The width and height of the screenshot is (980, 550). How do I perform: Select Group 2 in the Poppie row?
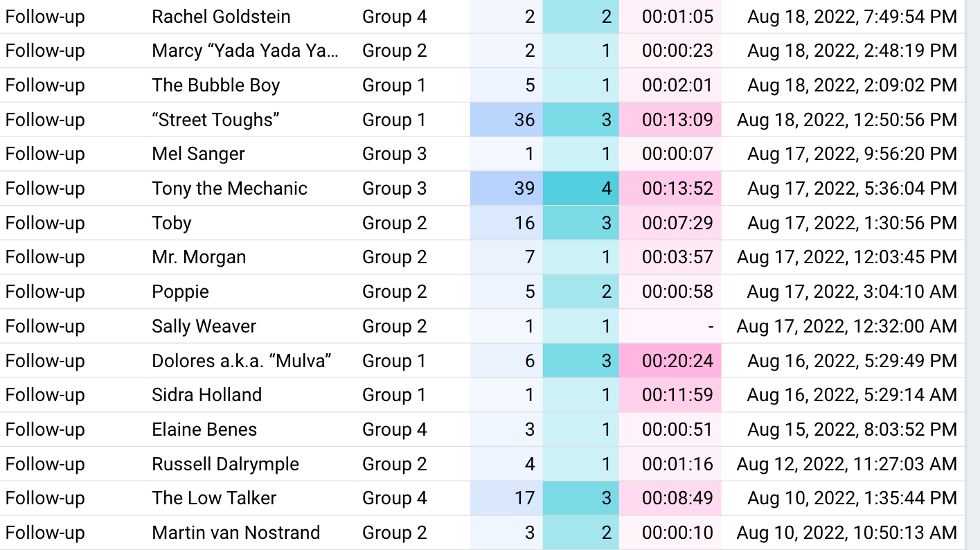tap(394, 292)
